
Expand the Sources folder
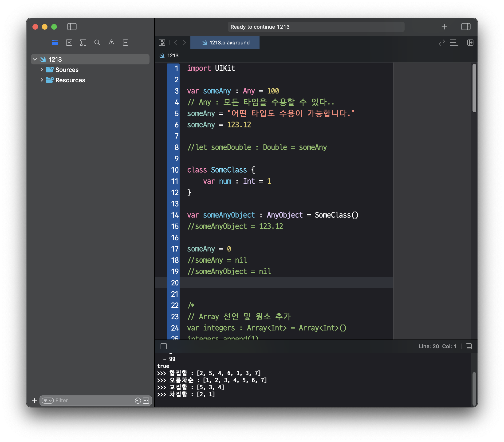[42, 70]
